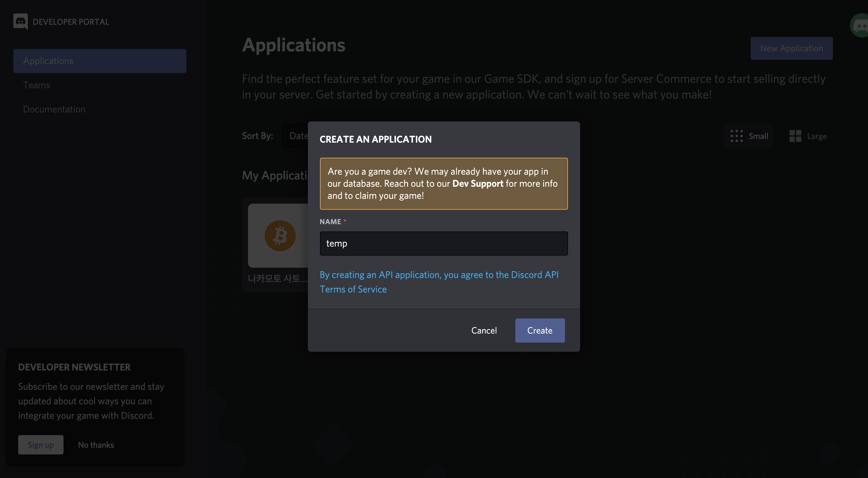868x478 pixels.
Task: Sign up for the developer newsletter
Action: 41,445
